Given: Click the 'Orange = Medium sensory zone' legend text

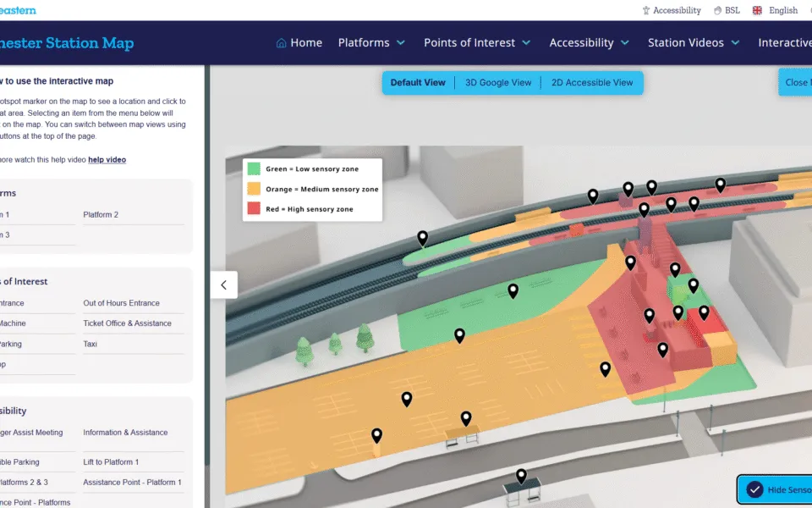Looking at the screenshot, I should (x=322, y=189).
